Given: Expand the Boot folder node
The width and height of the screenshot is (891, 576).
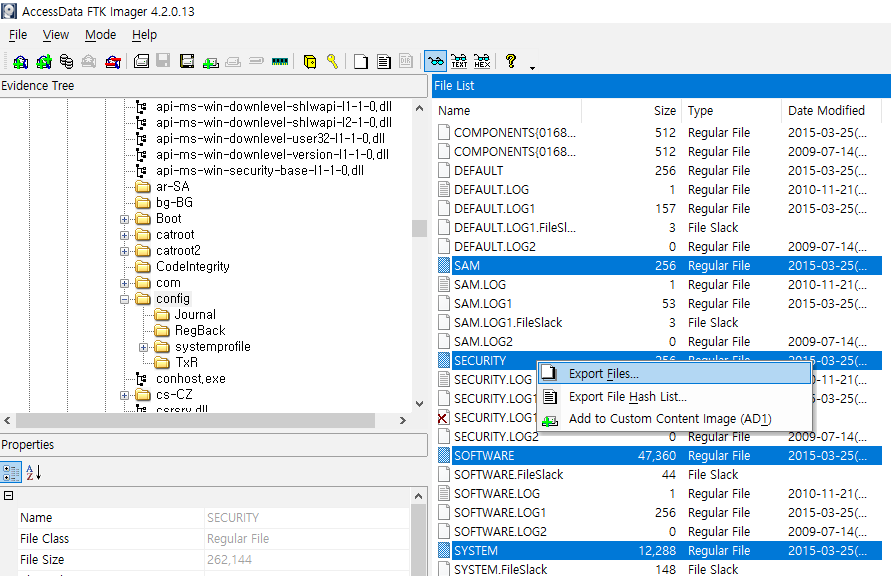Looking at the screenshot, I should 124,219.
